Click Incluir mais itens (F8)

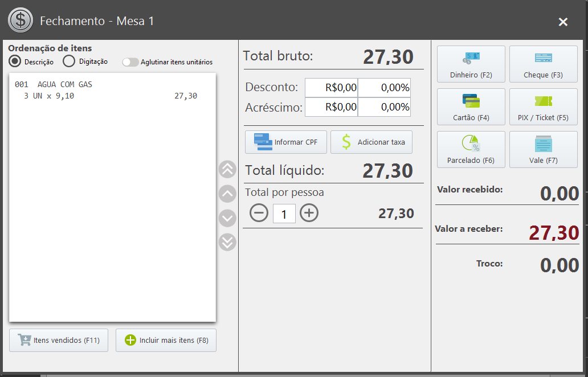point(166,341)
